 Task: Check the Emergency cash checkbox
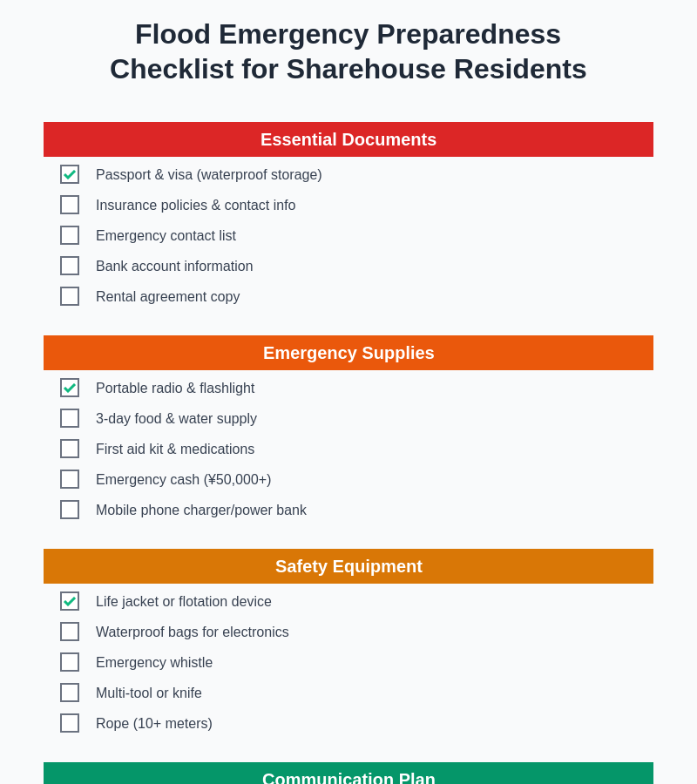point(70,479)
